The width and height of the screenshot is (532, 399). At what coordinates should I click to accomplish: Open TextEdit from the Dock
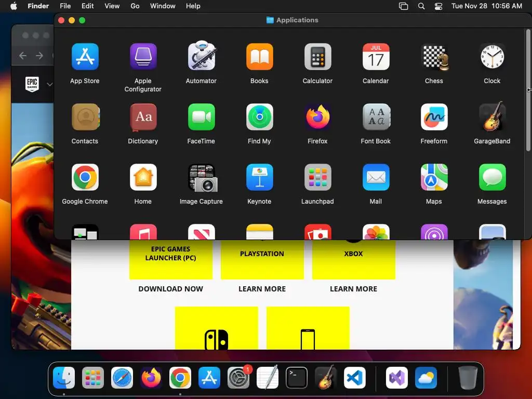point(268,377)
